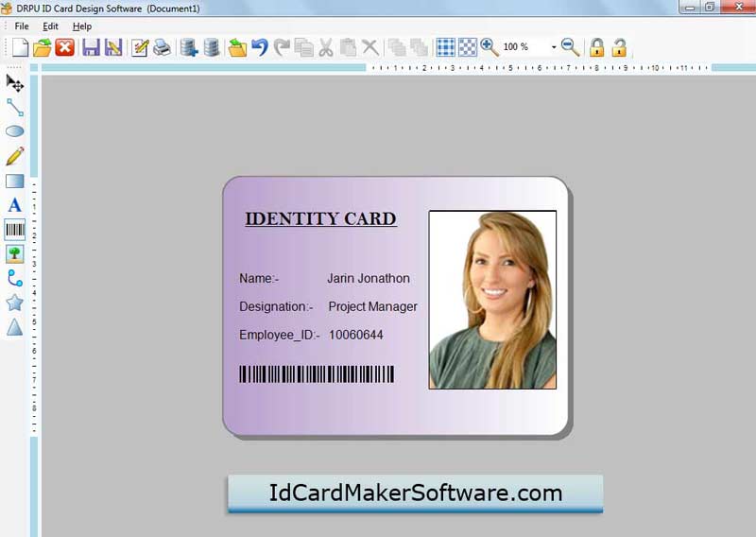The width and height of the screenshot is (756, 537).
Task: Select the Triangle shape tool
Action: 15,327
